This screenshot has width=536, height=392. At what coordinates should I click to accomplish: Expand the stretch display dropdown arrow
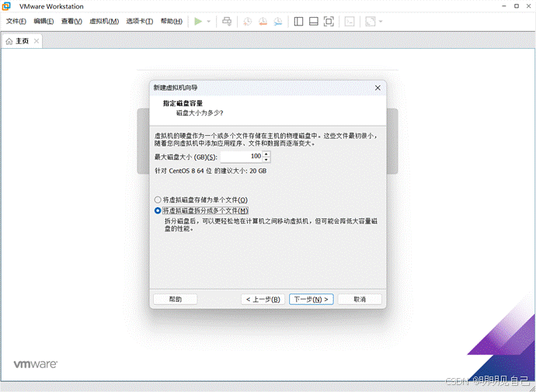click(x=381, y=22)
